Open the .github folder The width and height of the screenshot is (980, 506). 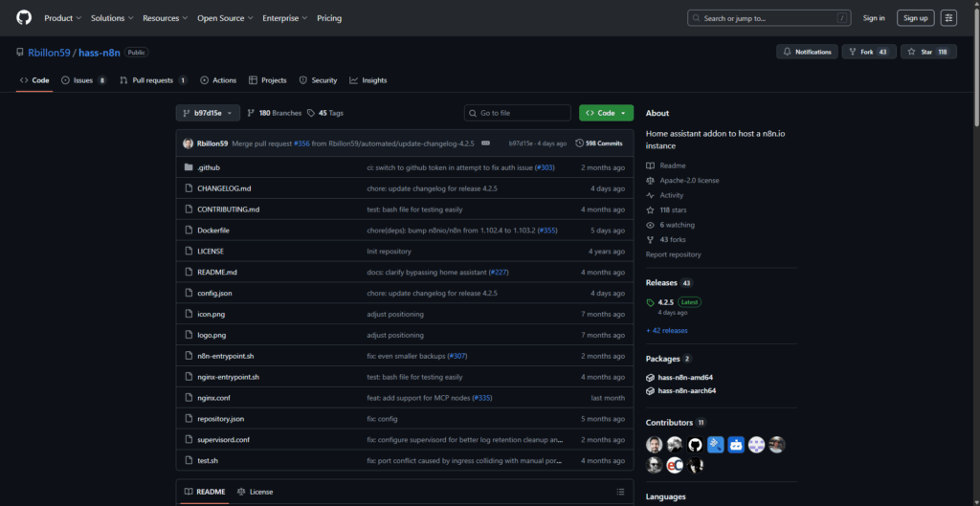[208, 167]
